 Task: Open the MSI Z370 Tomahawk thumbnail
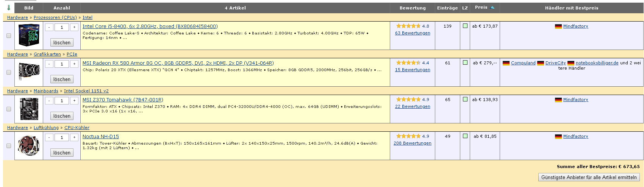click(x=29, y=109)
